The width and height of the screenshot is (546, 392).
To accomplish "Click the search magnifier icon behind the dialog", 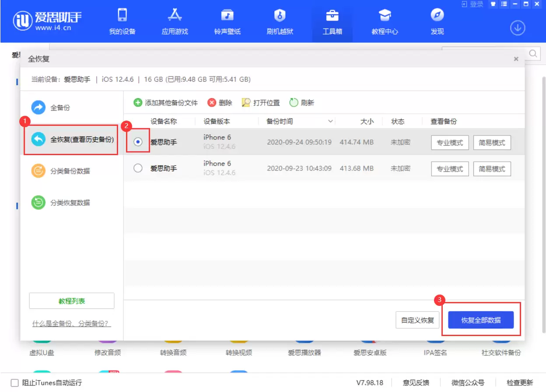I will click(533, 53).
